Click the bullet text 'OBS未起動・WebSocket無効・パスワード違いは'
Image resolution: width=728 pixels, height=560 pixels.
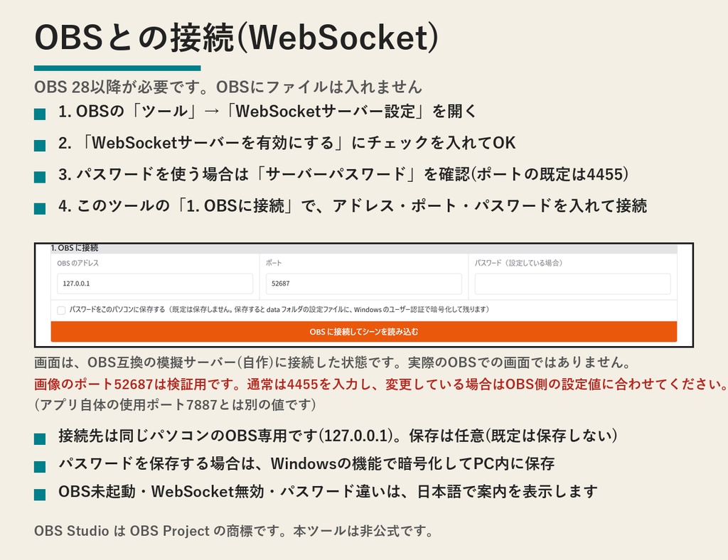[230, 492]
